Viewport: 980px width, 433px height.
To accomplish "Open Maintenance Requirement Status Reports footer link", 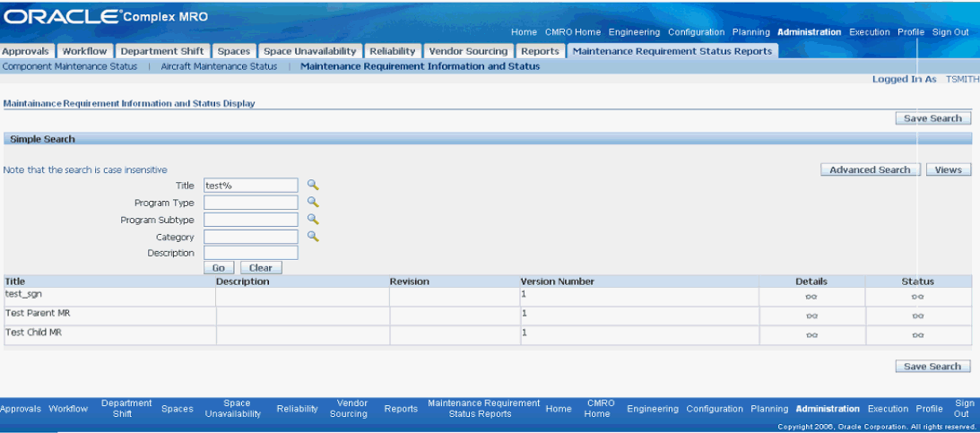I will pos(484,409).
